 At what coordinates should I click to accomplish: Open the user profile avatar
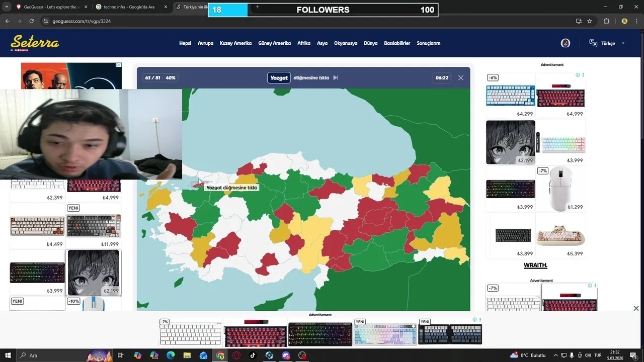[x=566, y=43]
